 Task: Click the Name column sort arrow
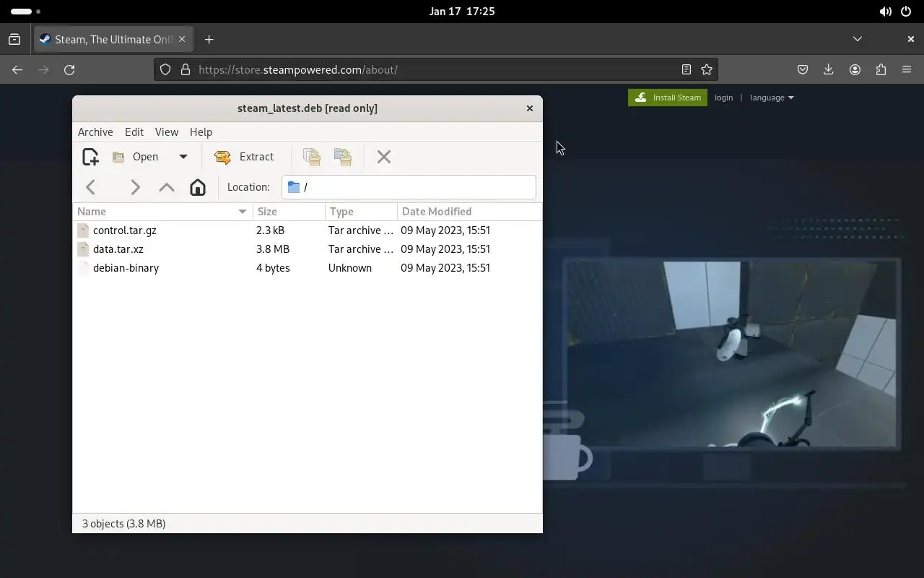pos(243,212)
